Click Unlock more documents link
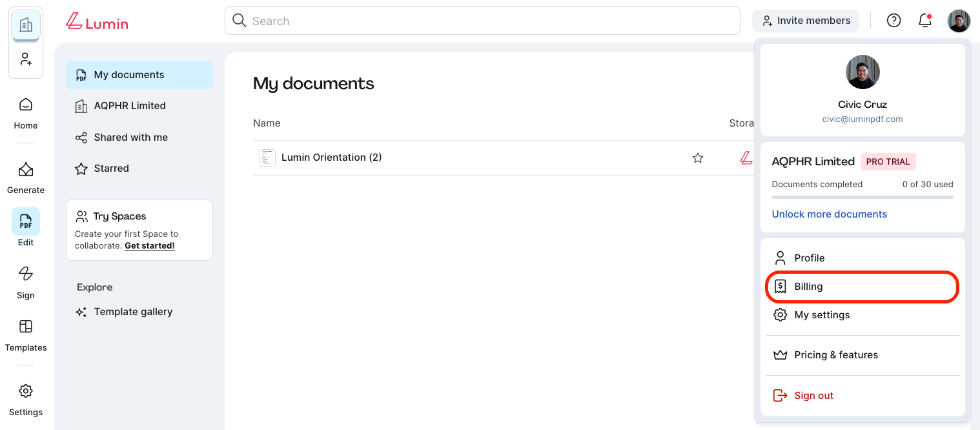980x430 pixels. point(830,214)
